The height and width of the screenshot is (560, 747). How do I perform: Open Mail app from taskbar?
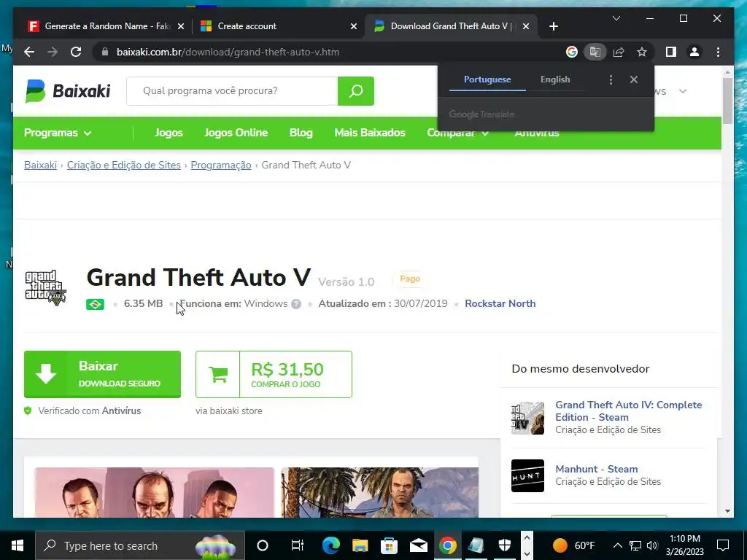tap(418, 545)
